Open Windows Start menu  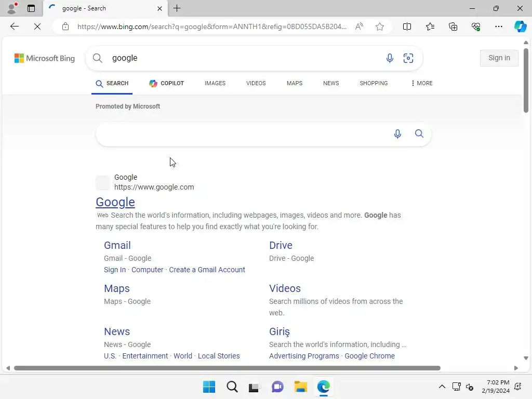coord(209,387)
